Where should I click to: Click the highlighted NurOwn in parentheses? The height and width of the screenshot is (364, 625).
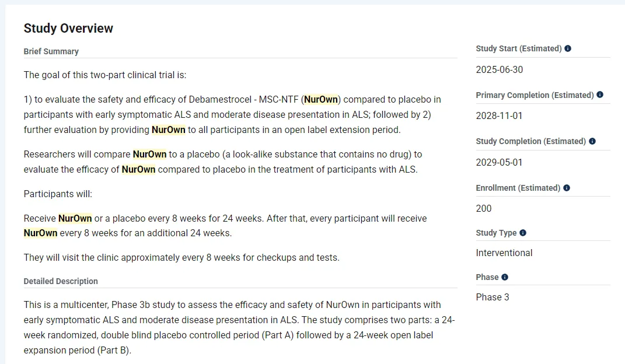(321, 99)
